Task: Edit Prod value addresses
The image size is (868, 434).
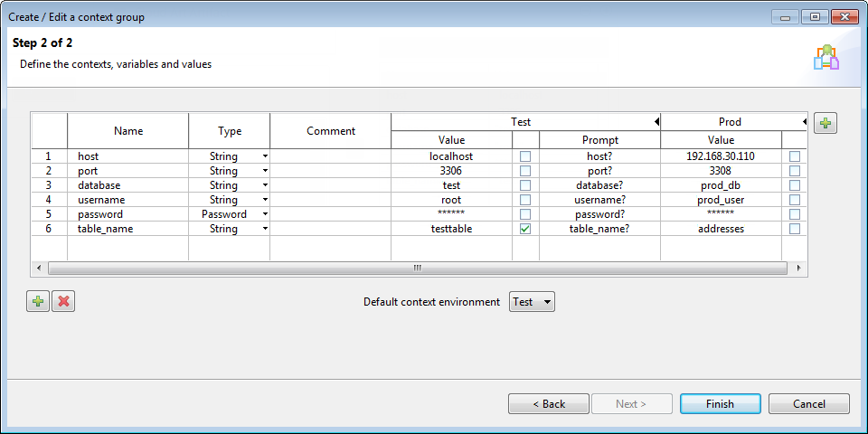Action: (x=721, y=229)
